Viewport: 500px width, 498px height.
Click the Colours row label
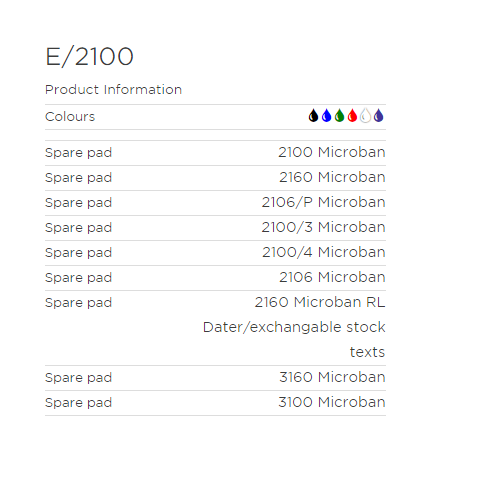(70, 117)
